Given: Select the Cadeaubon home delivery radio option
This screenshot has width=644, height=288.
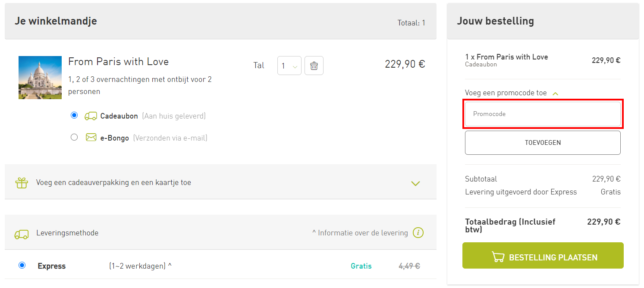Looking at the screenshot, I should click(74, 115).
